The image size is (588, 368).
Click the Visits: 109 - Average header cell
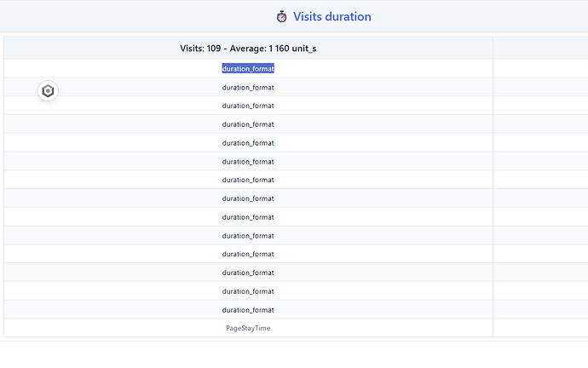tap(248, 49)
